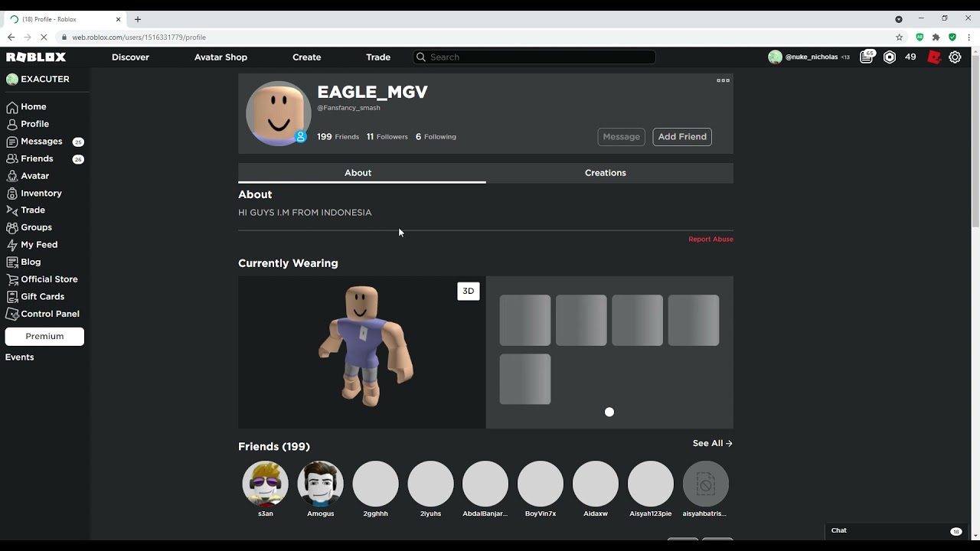Viewport: 980px width, 551px height.
Task: Open the Events sidebar link
Action: 20,357
